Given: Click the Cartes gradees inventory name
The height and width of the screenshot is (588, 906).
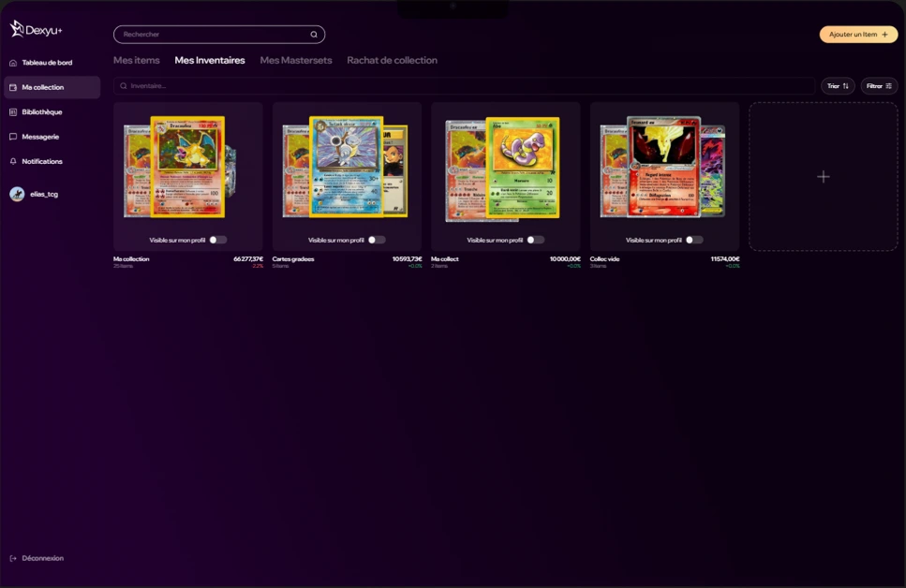Looking at the screenshot, I should click(x=293, y=259).
